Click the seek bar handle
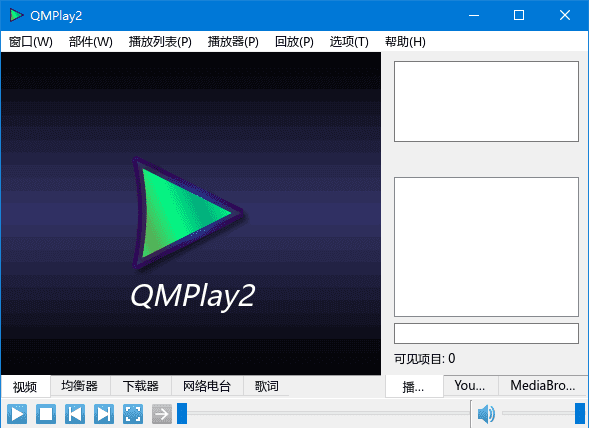The image size is (589, 428). 182,413
